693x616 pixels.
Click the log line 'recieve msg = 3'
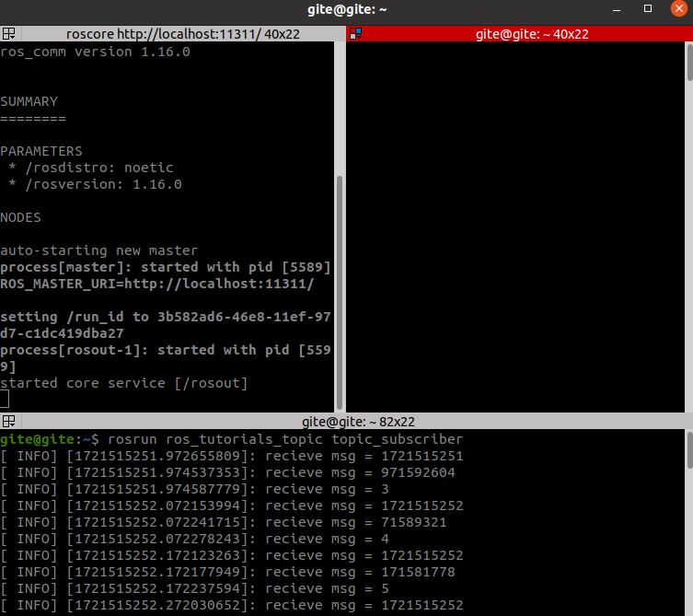tap(194, 489)
